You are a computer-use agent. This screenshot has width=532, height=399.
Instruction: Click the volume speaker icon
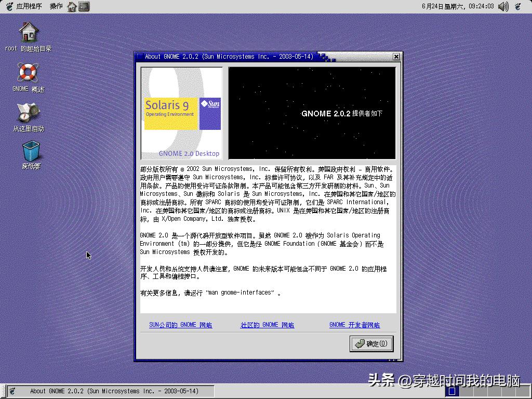tap(503, 6)
